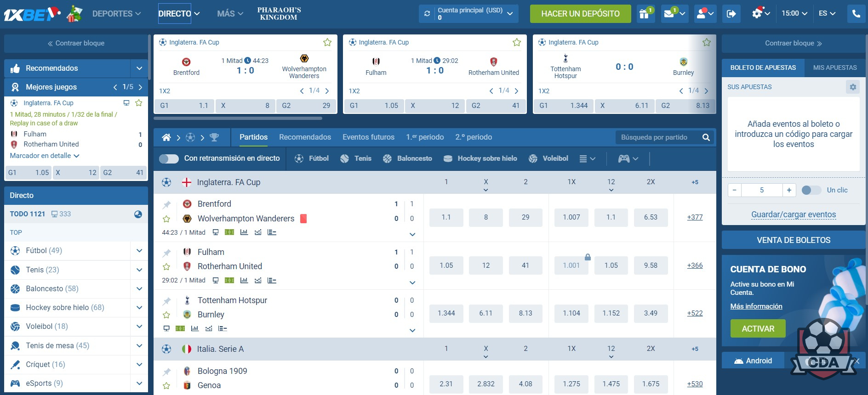
Task: Switch to 2.º periodo tab
Action: coord(474,137)
